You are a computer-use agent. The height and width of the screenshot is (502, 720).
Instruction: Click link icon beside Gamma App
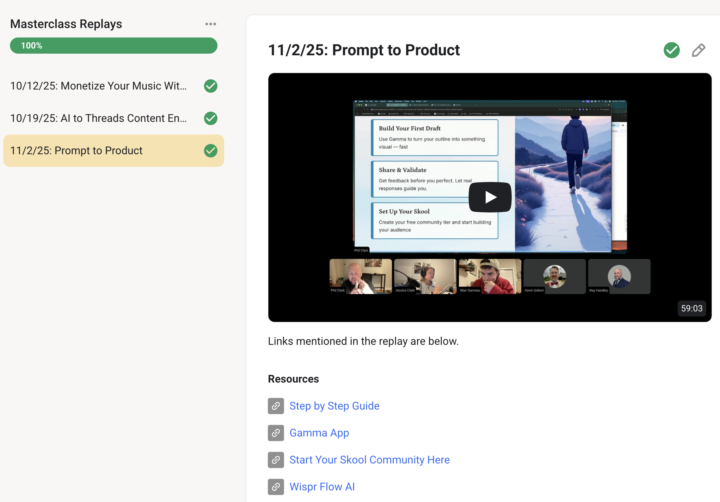[276, 433]
